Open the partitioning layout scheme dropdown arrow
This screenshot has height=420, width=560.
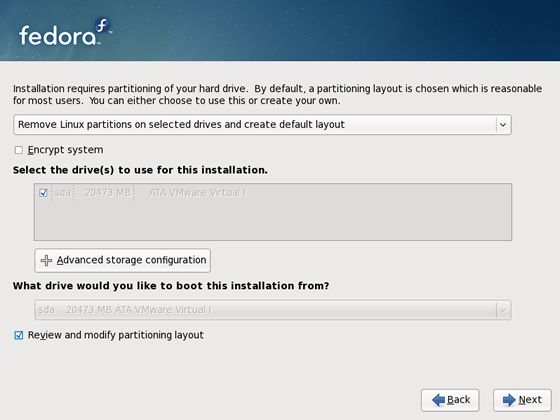pyautogui.click(x=503, y=125)
